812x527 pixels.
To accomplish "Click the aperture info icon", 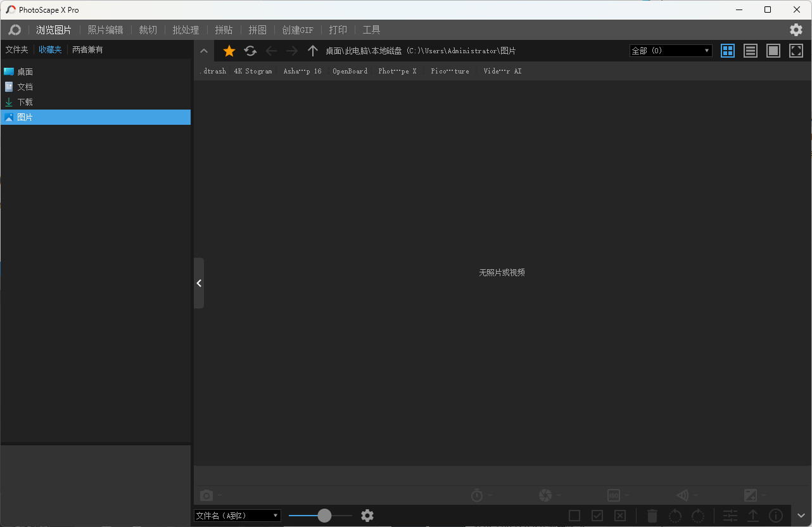I will [x=545, y=495].
